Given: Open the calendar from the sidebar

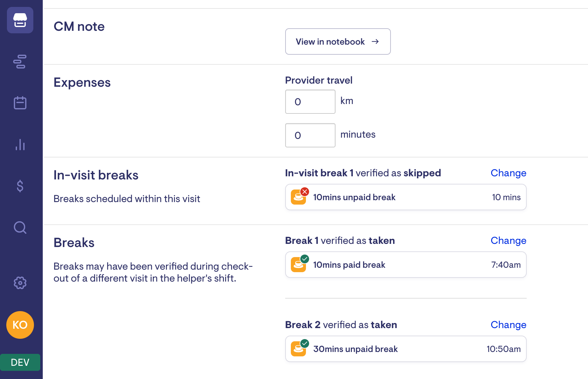Looking at the screenshot, I should click(x=20, y=103).
